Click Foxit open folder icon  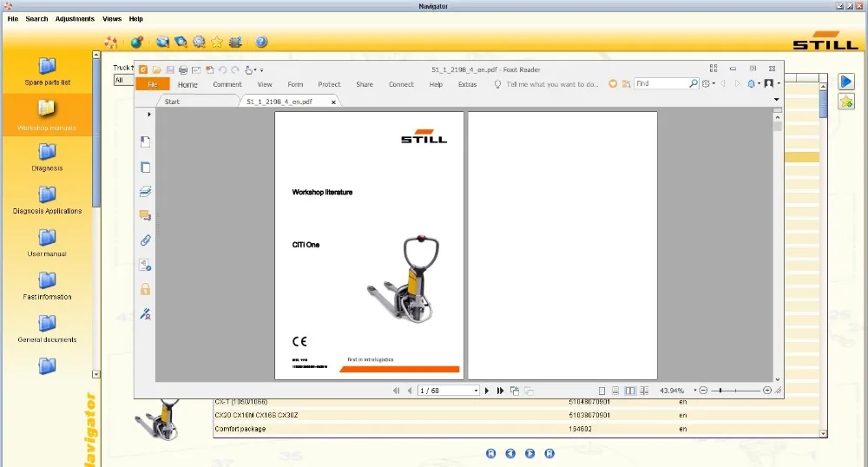click(x=156, y=69)
